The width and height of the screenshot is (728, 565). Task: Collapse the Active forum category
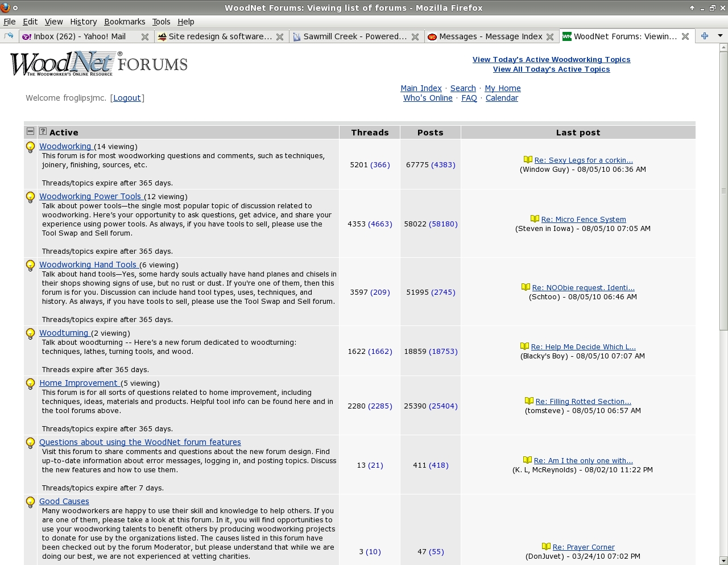tap(31, 131)
